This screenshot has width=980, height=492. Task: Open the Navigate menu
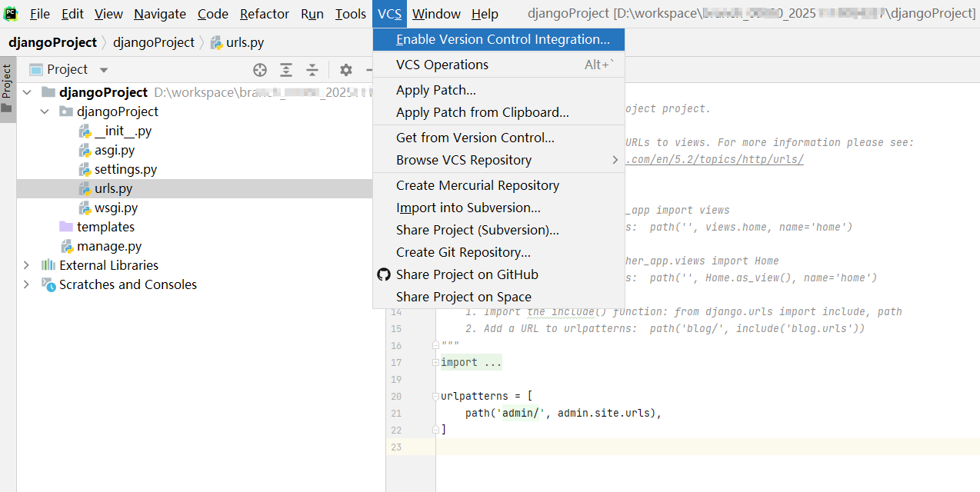(x=160, y=14)
